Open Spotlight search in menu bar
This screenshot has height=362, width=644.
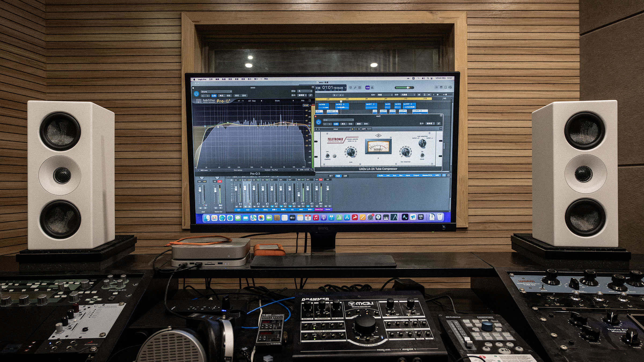click(428, 78)
